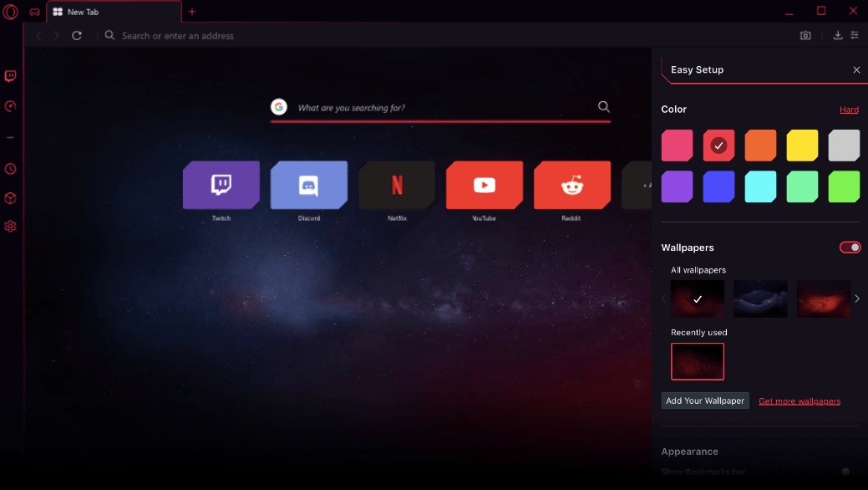Toggle the Show Bookmarks bar switch
The width and height of the screenshot is (868, 490).
(x=846, y=472)
